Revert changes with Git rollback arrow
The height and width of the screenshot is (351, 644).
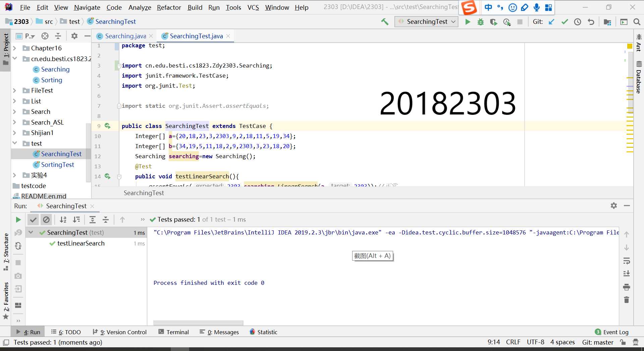click(591, 22)
